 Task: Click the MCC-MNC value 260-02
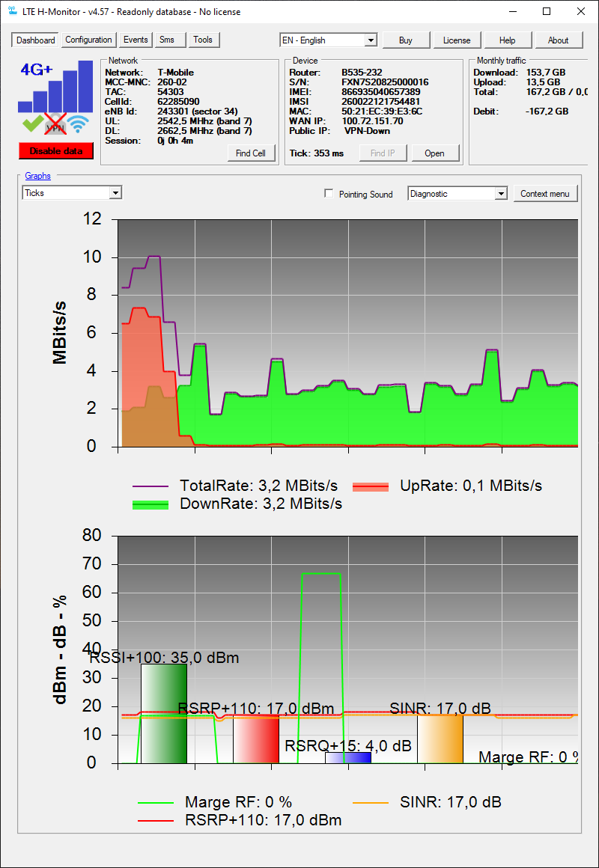pos(172,82)
